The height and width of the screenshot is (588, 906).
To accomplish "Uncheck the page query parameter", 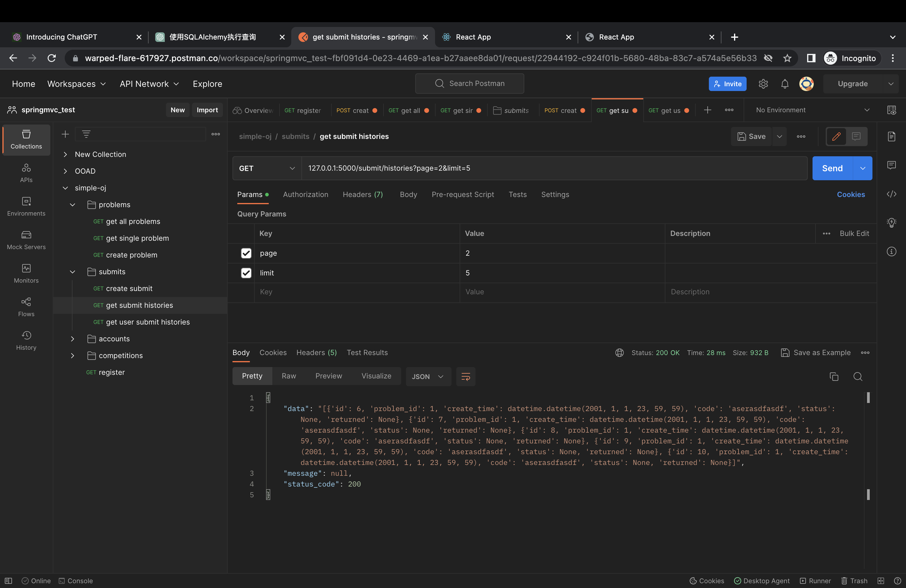I will [x=246, y=253].
